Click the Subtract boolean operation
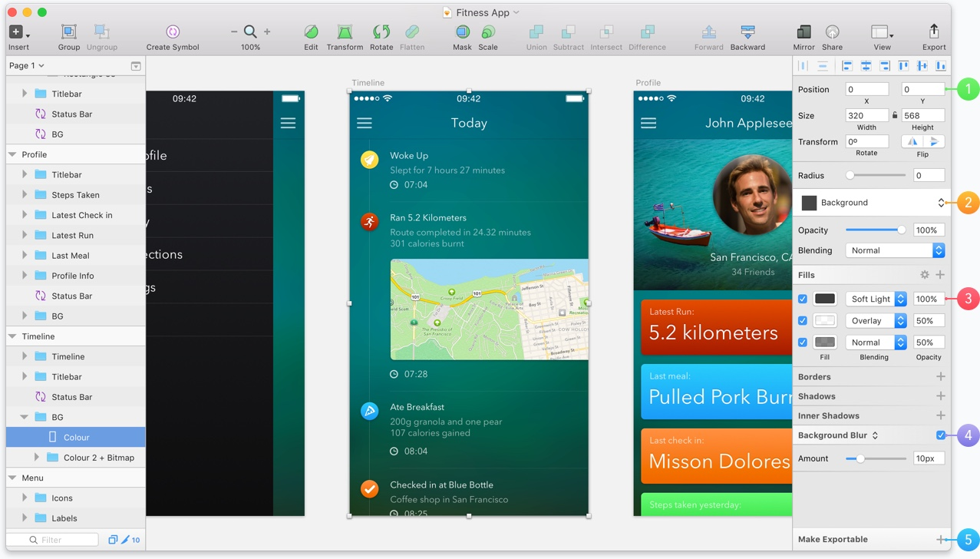This screenshot has height=559, width=980. [568, 32]
